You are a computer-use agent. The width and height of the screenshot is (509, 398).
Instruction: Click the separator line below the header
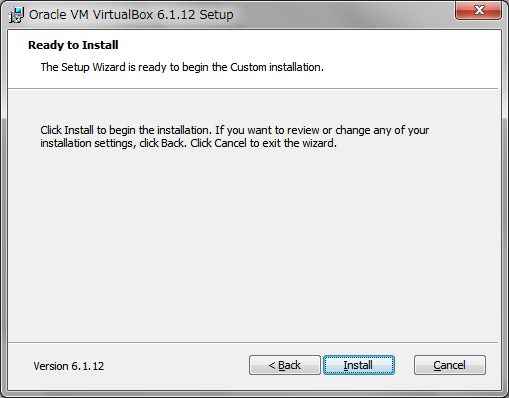(253, 89)
